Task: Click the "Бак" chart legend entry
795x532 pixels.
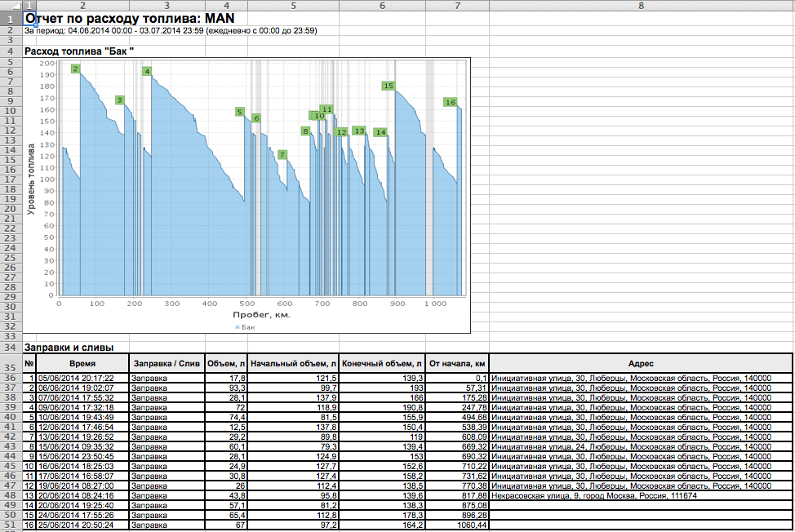Action: tap(246, 327)
